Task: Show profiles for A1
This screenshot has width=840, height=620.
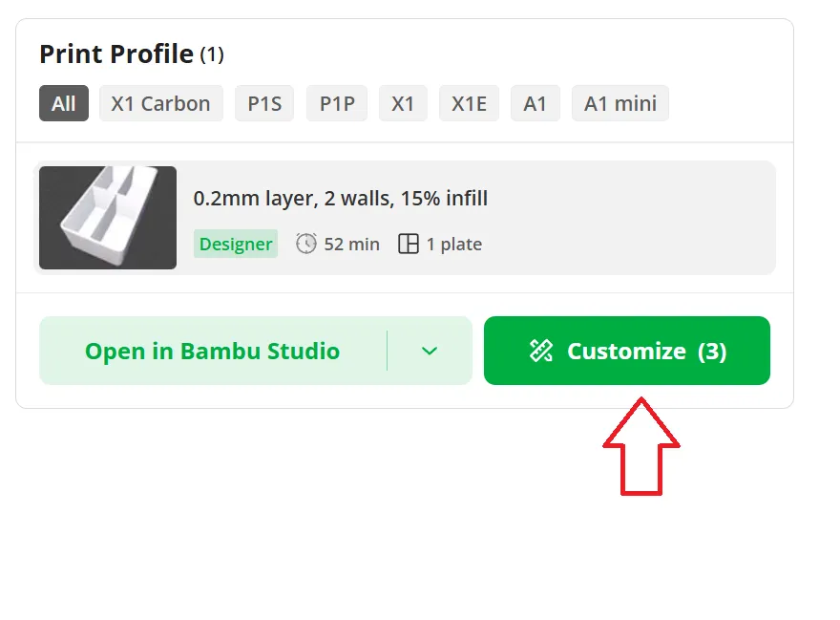Action: (x=535, y=103)
